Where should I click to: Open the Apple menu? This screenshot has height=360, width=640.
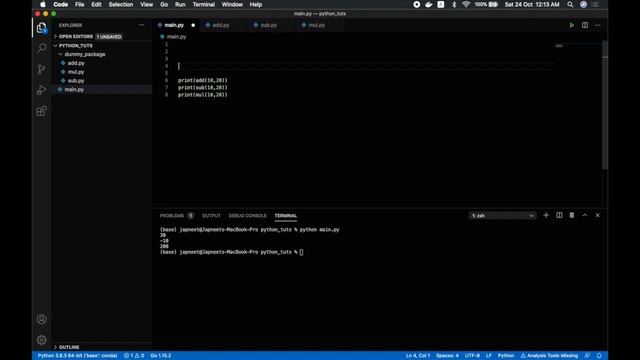click(x=43, y=4)
